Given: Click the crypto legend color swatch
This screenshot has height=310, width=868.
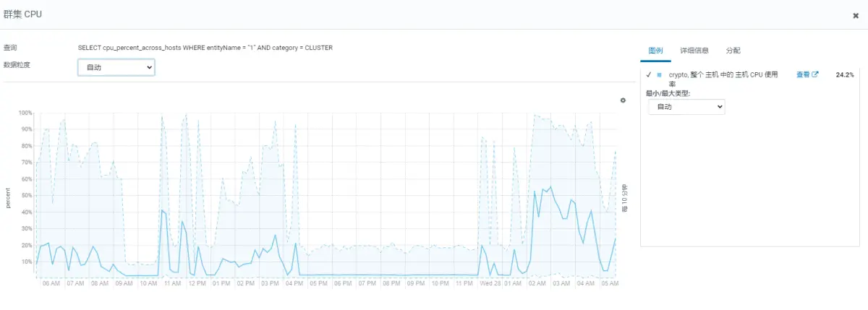Looking at the screenshot, I should (659, 74).
